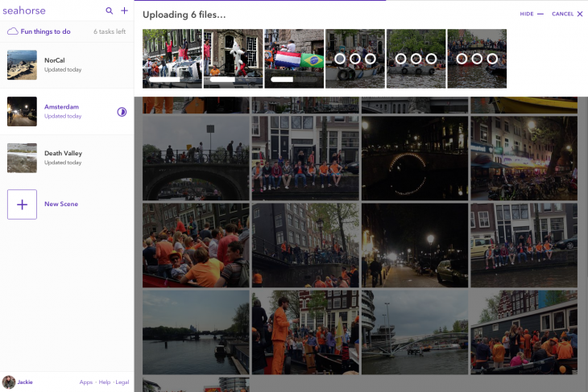
Task: Click the large plus New Scene icon
Action: click(22, 204)
